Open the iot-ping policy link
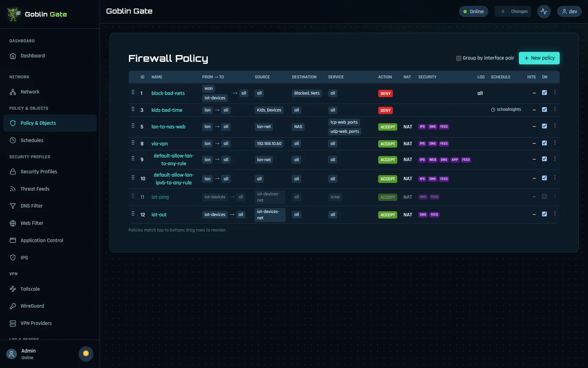588x368 pixels. pos(160,197)
